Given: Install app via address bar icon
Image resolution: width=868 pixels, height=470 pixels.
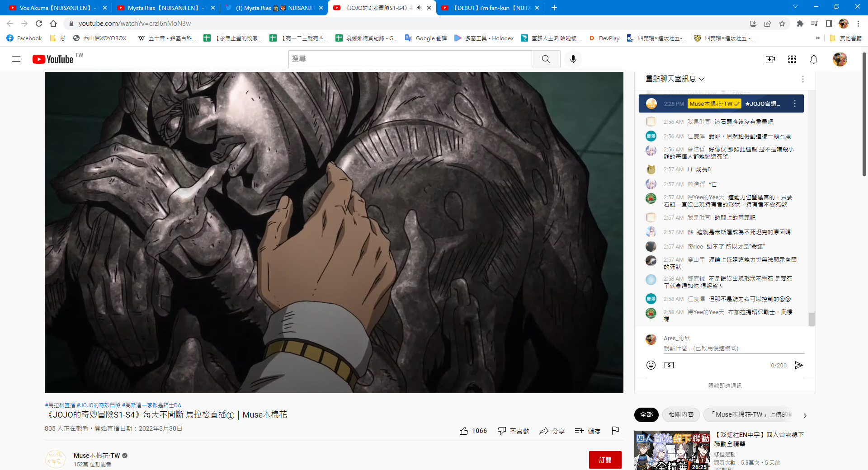Looking at the screenshot, I should pyautogui.click(x=753, y=23).
